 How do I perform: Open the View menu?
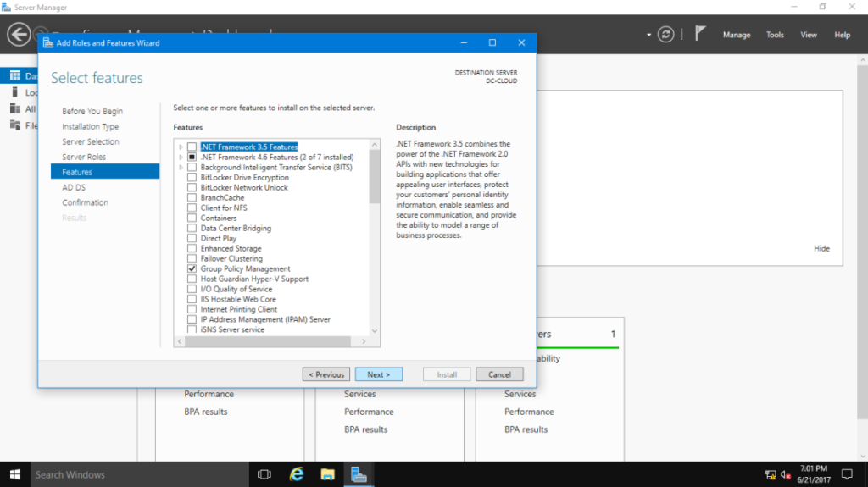point(808,35)
